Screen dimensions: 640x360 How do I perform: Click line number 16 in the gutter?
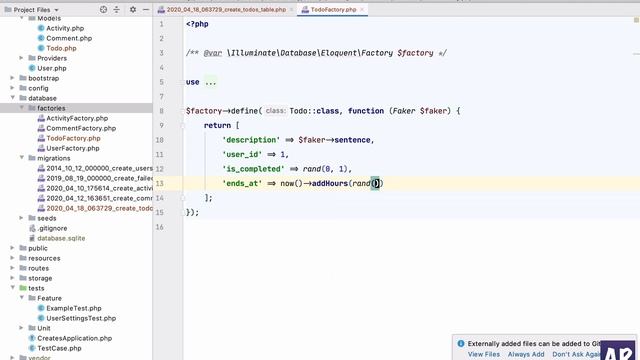(x=159, y=227)
